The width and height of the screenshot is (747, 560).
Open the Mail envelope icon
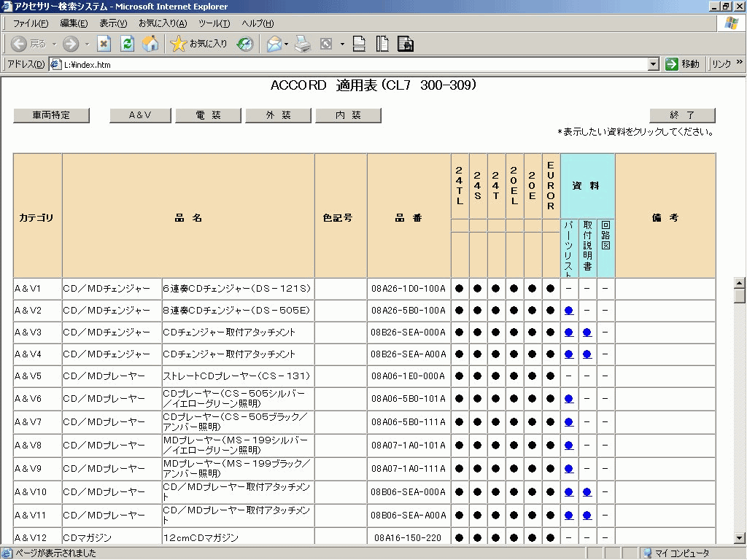pos(274,44)
